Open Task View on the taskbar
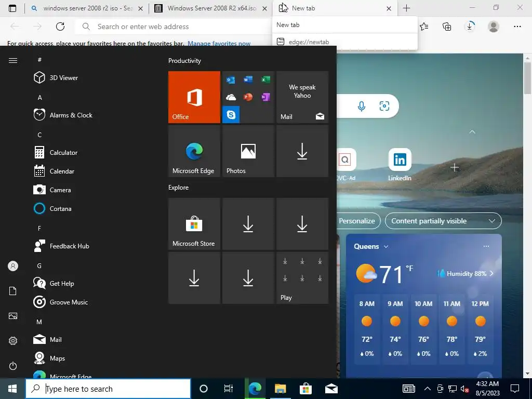532x399 pixels. (x=229, y=389)
